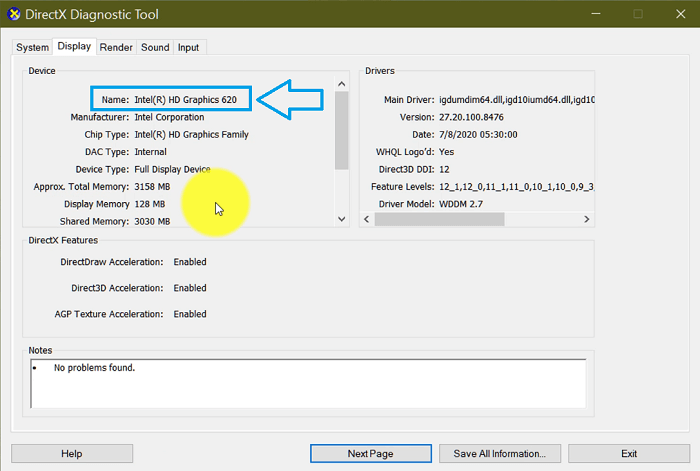Click the 'Approx. Total Memory:' label
The image size is (700, 471).
81,187
